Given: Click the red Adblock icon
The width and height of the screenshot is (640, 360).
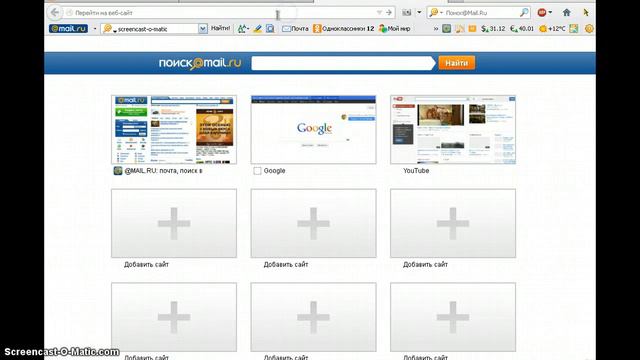Looking at the screenshot, I should (x=542, y=13).
